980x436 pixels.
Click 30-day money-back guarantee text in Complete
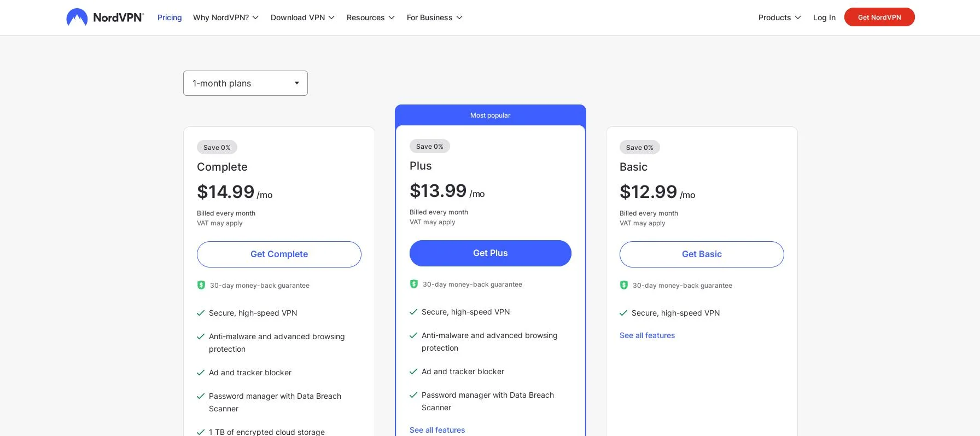(260, 286)
